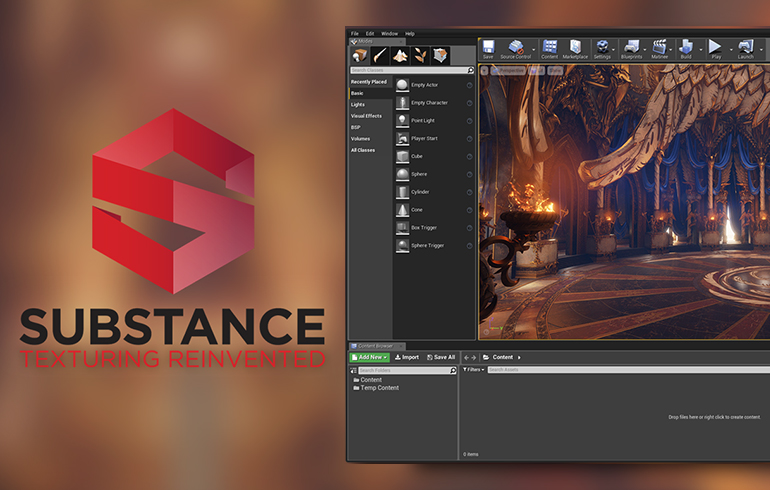Select the Paint mode brush icon

pos(380,55)
